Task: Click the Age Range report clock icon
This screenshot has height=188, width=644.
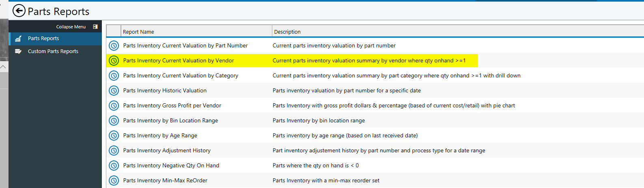Action: coord(114,136)
